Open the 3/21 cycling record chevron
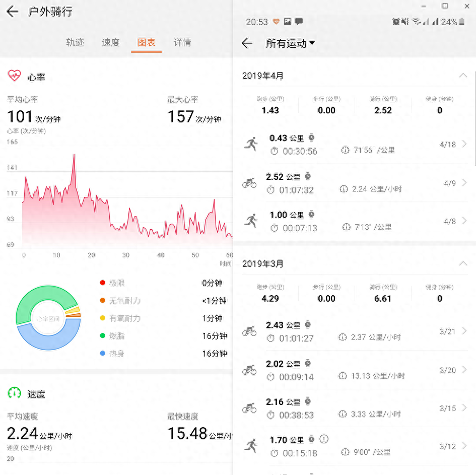Viewport: 476px width, 475px height. coord(464,331)
